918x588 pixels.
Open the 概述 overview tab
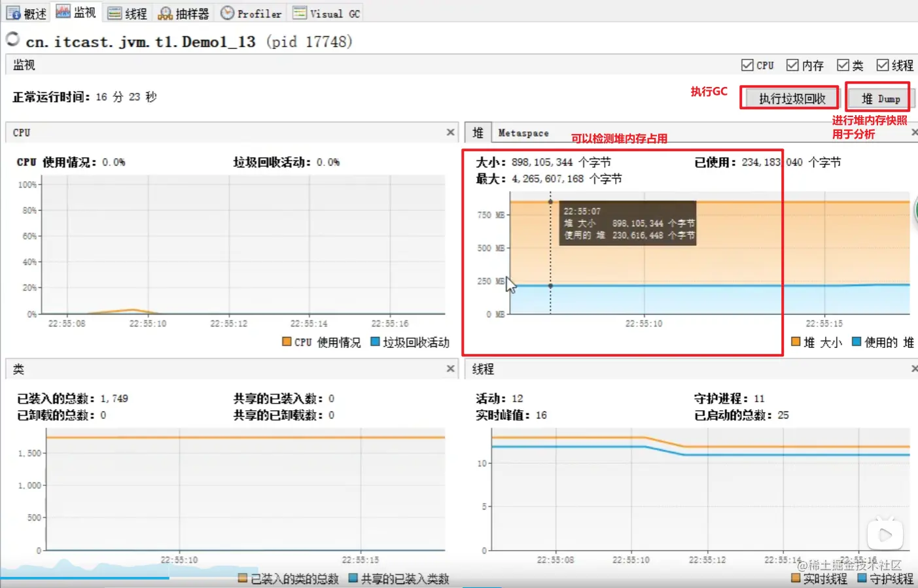pos(26,13)
